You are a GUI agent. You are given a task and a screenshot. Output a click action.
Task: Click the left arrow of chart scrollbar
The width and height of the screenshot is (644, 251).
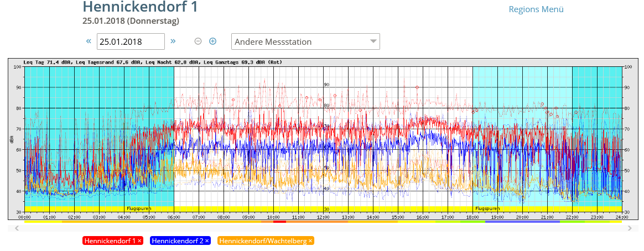click(x=17, y=227)
